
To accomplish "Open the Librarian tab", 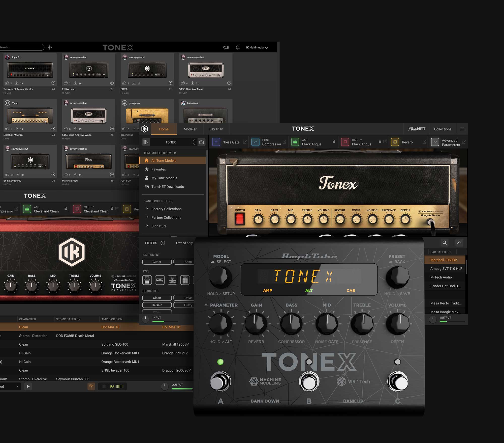I will 216,129.
